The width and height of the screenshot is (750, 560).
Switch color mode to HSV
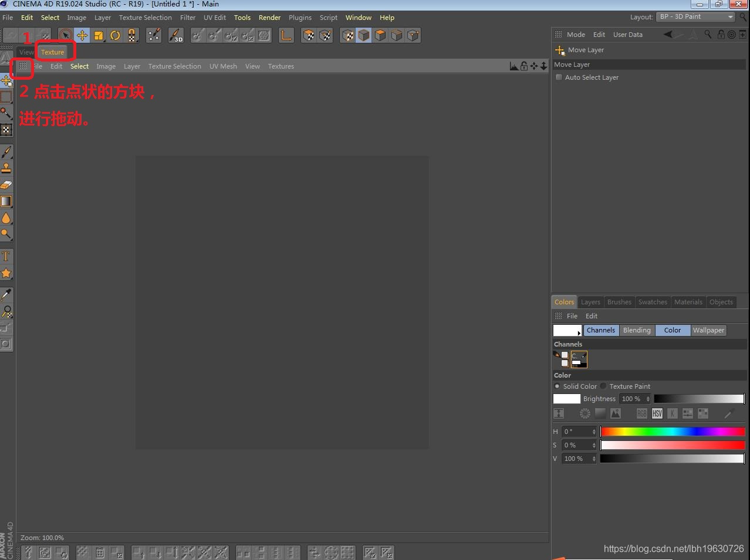(657, 413)
